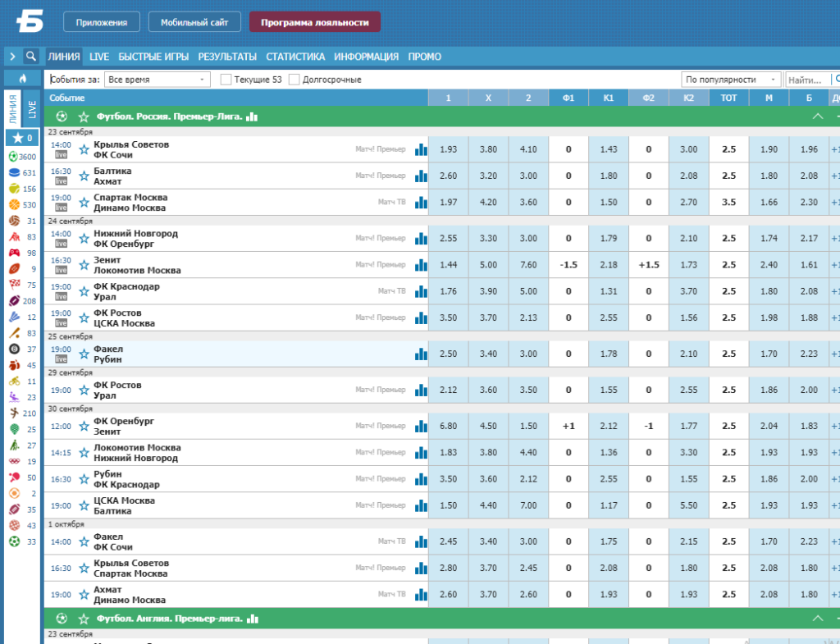The height and width of the screenshot is (644, 840).
Task: Open LIVE in the top navigation
Action: (99, 57)
